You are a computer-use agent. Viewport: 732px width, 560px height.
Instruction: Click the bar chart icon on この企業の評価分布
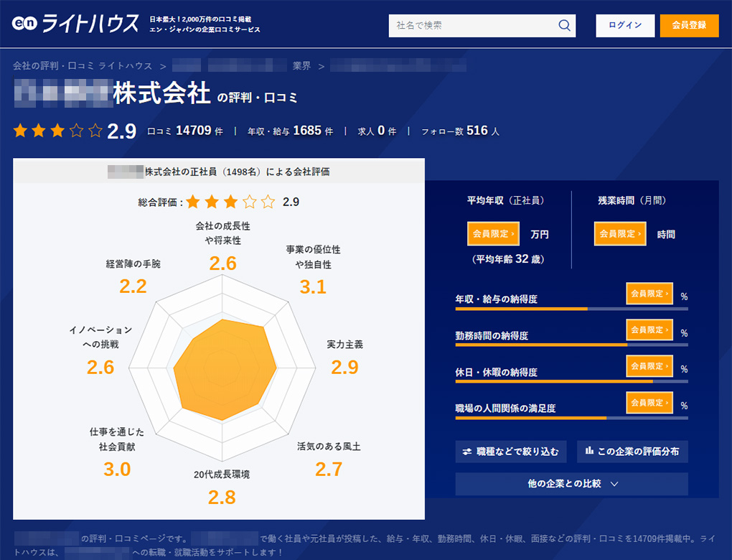click(588, 451)
